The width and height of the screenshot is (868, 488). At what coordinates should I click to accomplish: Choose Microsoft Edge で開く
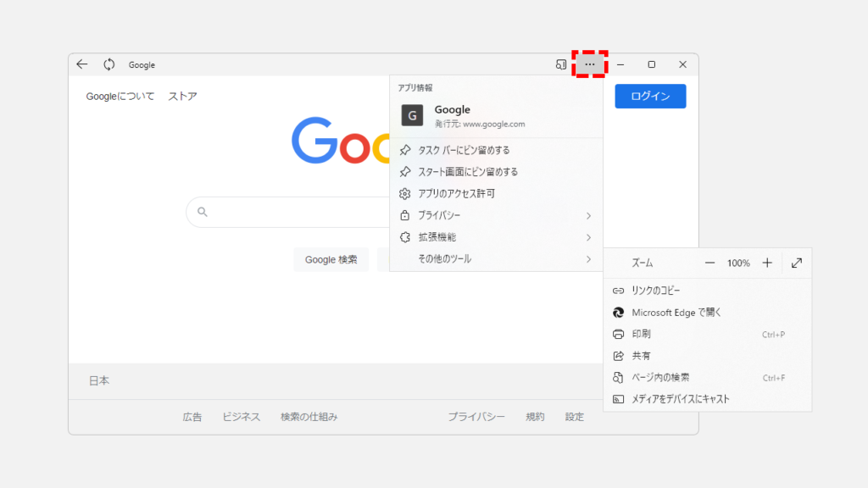click(708, 313)
